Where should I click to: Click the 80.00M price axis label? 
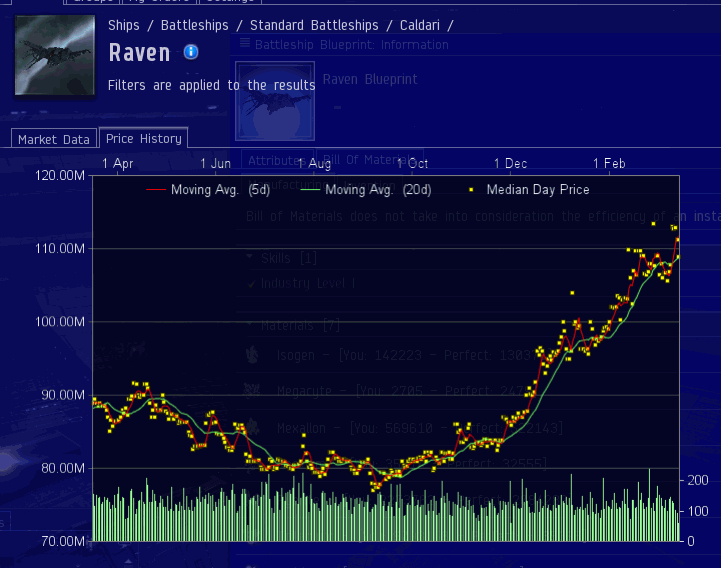(x=63, y=468)
